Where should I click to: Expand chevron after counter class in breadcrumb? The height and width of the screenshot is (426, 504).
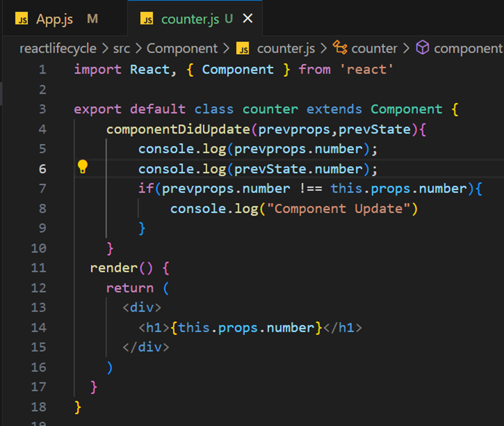pos(406,48)
